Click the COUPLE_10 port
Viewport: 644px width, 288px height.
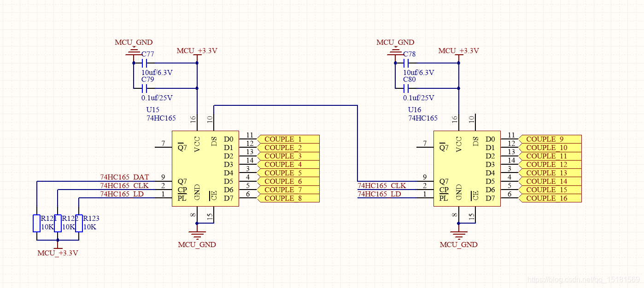tap(550, 148)
